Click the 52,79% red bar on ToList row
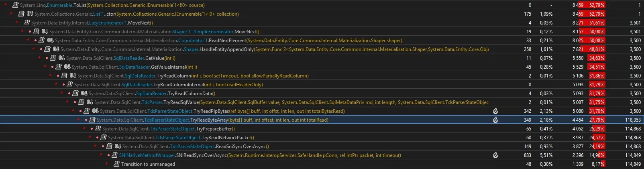The width and height of the screenshot is (644, 169). [596, 5]
